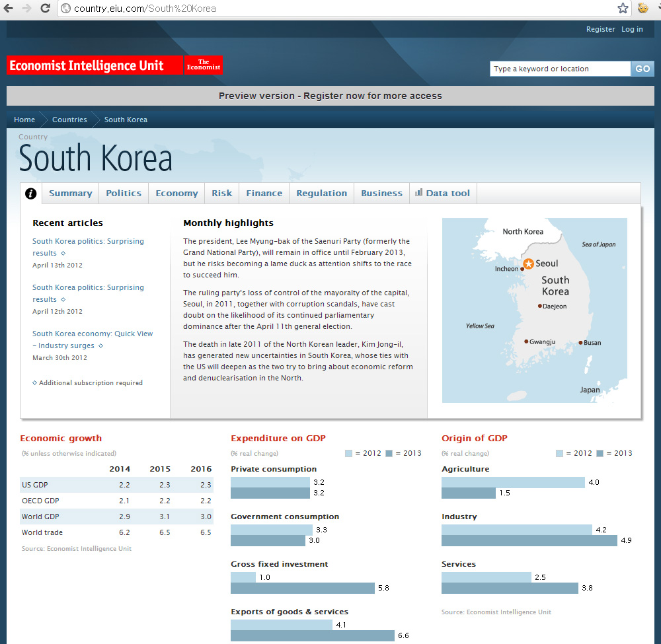661x644 pixels.
Task: Click the 'North Korea' map label
Action: coord(523,231)
